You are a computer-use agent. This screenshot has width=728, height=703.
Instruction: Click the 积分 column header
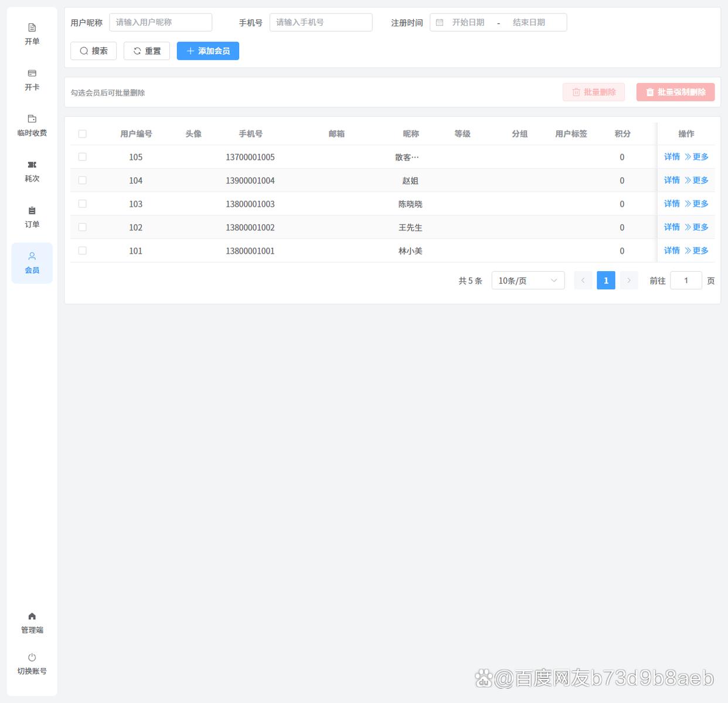622,134
